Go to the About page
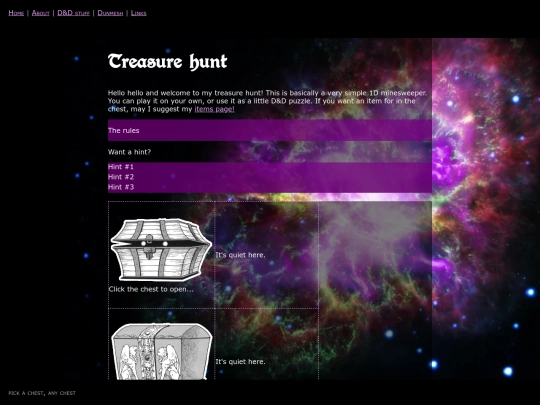Screen dimensions: 540x405 (41, 13)
